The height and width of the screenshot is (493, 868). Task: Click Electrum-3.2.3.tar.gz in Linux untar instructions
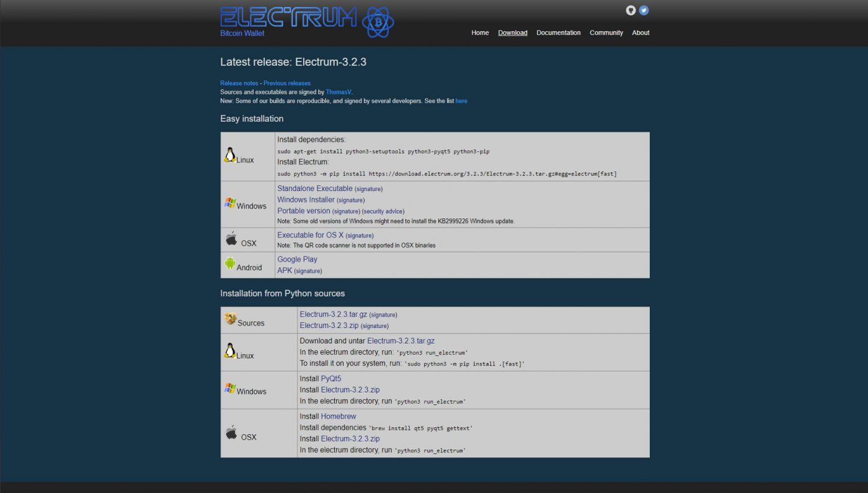click(x=401, y=341)
